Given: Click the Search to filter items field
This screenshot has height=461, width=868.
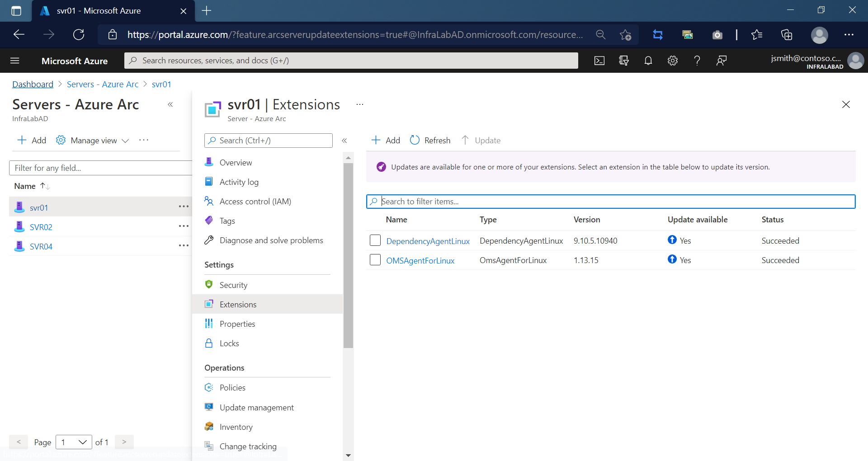Looking at the screenshot, I should pyautogui.click(x=610, y=202).
